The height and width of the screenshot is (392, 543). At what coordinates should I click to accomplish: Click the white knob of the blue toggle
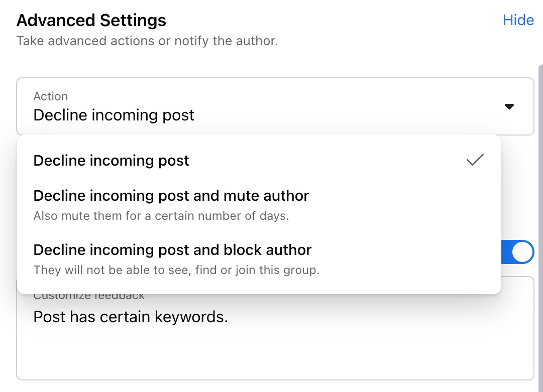pyautogui.click(x=522, y=252)
